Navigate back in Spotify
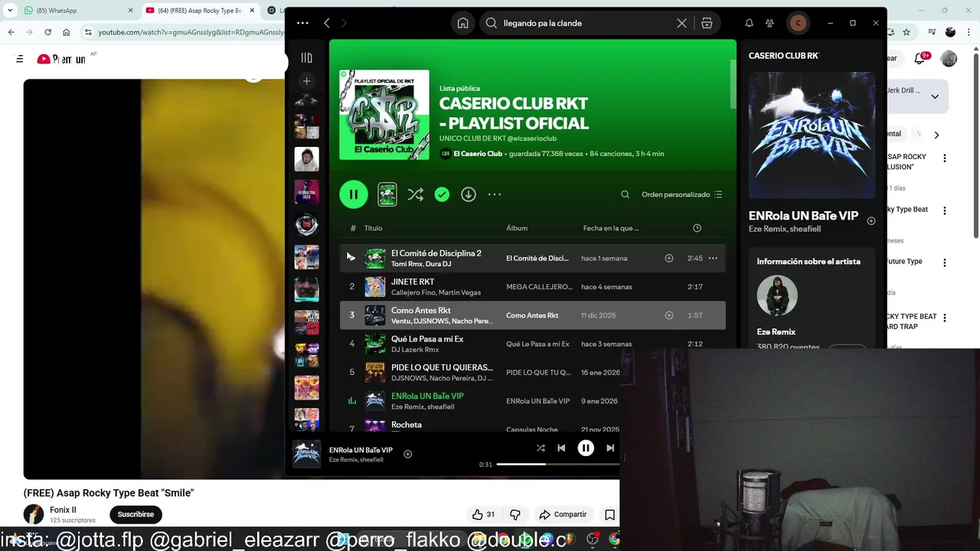Screen dimensions: 980x551 click(327, 23)
